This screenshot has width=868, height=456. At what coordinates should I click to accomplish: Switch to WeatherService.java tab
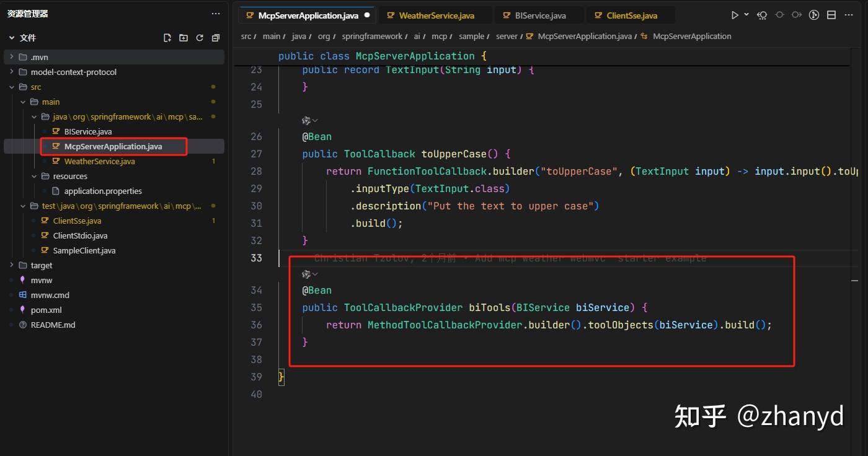click(x=436, y=15)
